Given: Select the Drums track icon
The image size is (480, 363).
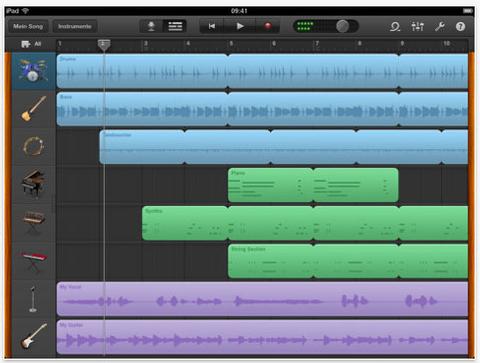Looking at the screenshot, I should [33, 71].
